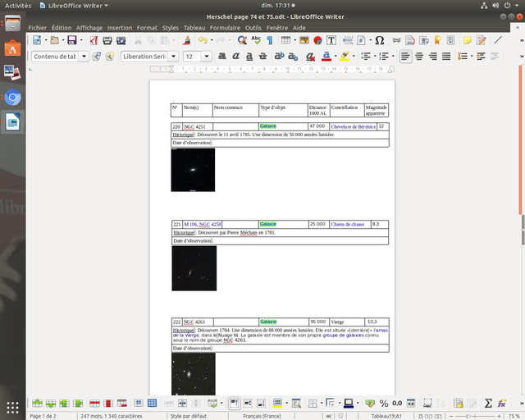
Task: Click the Sum sigma icon
Action: point(488,403)
